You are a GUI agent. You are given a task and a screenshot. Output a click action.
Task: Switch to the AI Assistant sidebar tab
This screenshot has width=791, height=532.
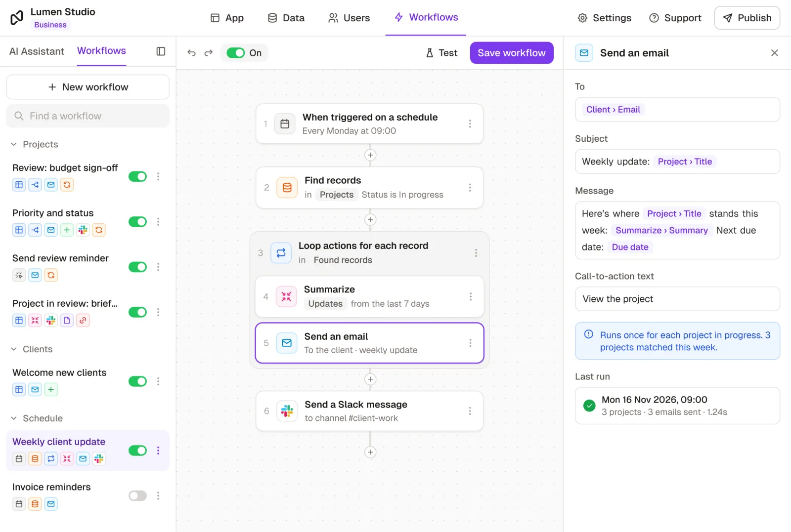click(x=37, y=51)
